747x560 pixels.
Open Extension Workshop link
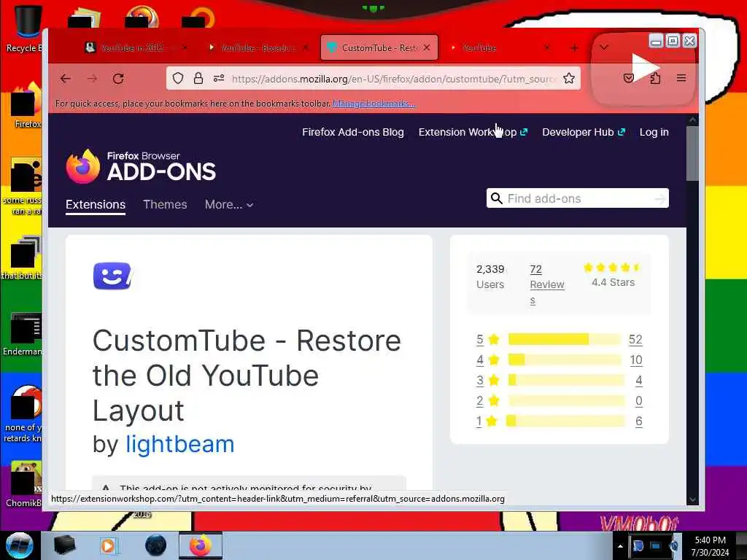pyautogui.click(x=473, y=133)
